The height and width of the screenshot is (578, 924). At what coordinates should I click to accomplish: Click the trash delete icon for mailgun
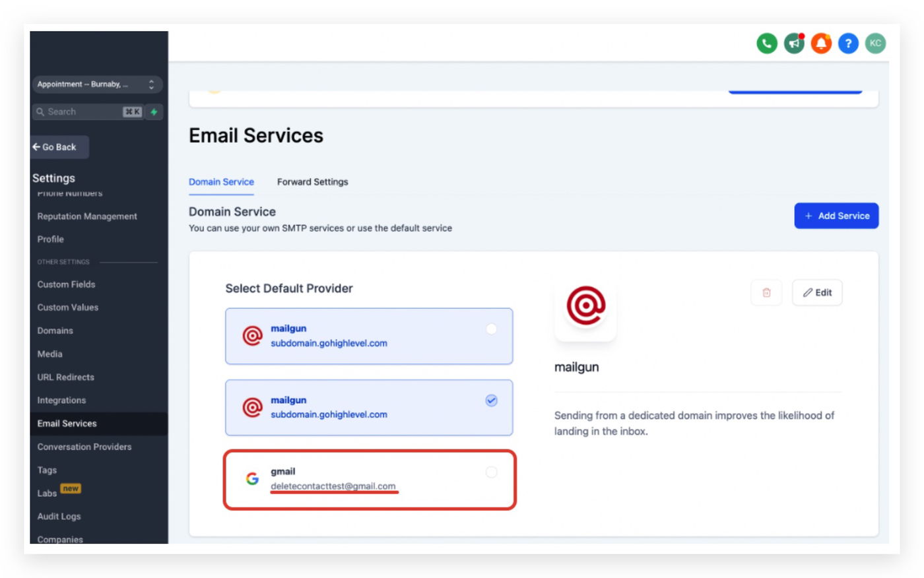pos(766,292)
